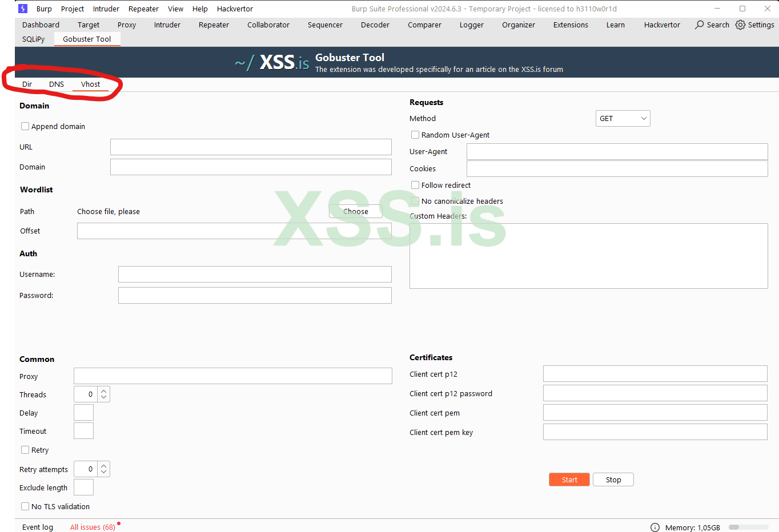Click the XSS.is logo in the banner
The image size is (779, 532).
pos(272,62)
